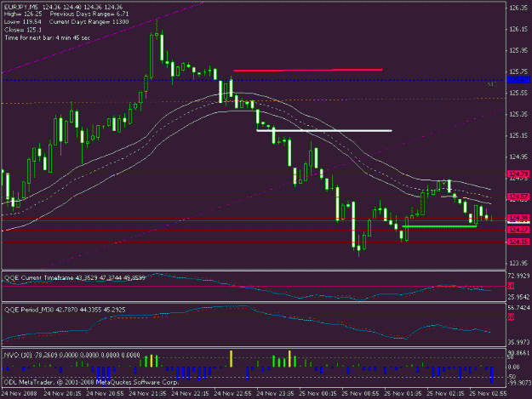
Task: Click the 56.7424 indicator scale value
Action: click(x=518, y=307)
